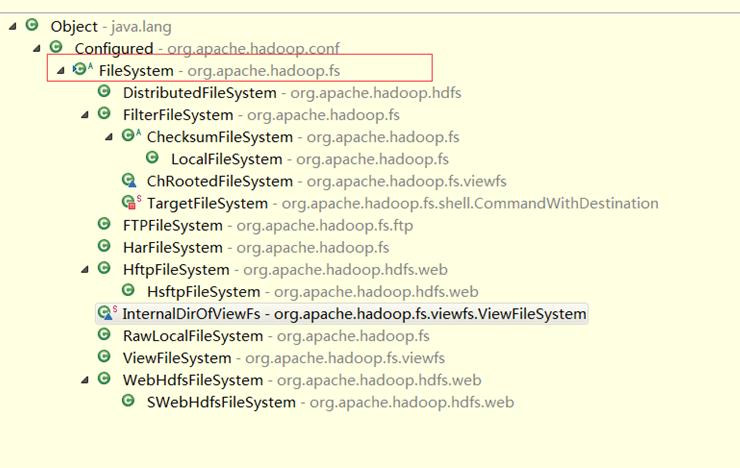Collapse the Object tree node
The image size is (740, 468).
(13, 26)
